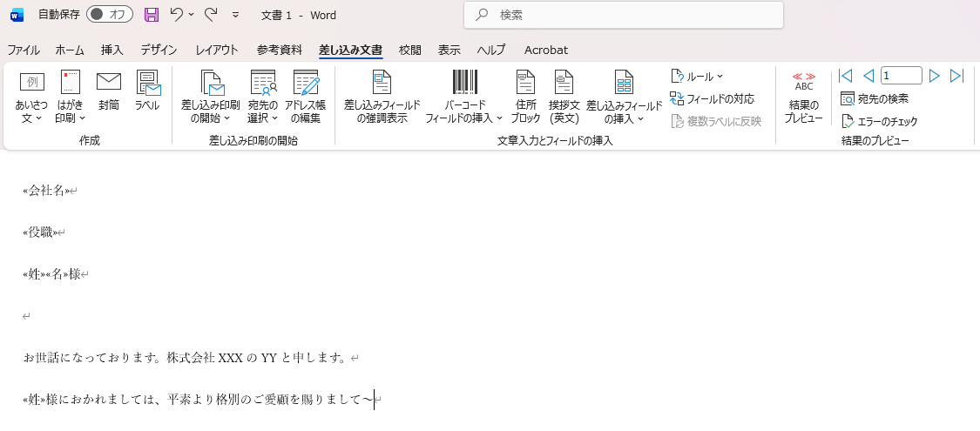Open バーコードフィールドの挿入 barcode menu
Screen dimensions: 980x431
[x=463, y=97]
